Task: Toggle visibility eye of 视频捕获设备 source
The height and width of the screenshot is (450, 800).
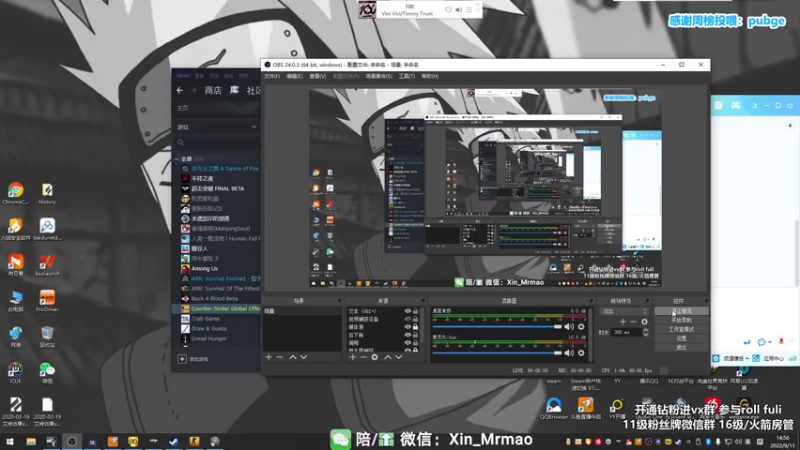Action: 408,319
